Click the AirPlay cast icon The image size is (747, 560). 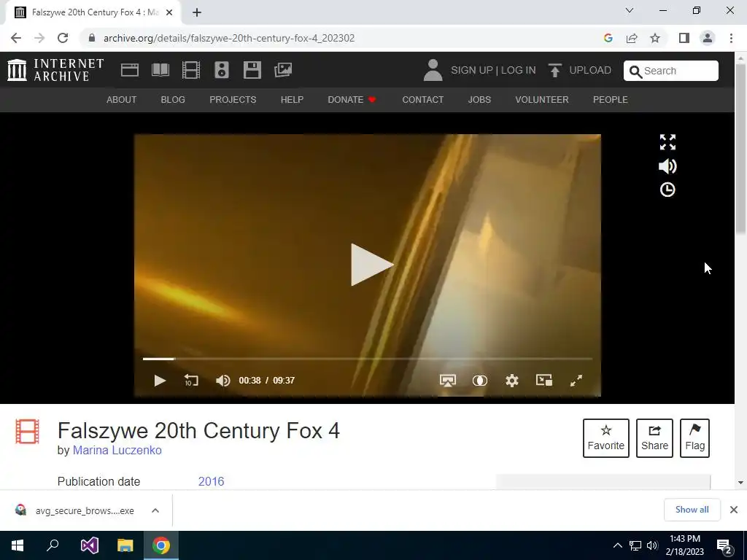tap(447, 381)
